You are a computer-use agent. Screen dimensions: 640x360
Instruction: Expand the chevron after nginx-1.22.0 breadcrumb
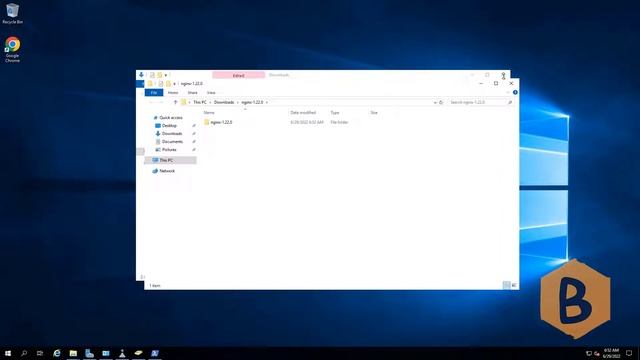tap(267, 102)
